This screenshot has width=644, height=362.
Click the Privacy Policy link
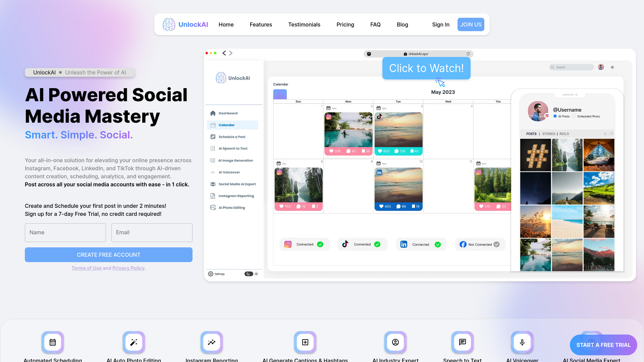point(128,268)
